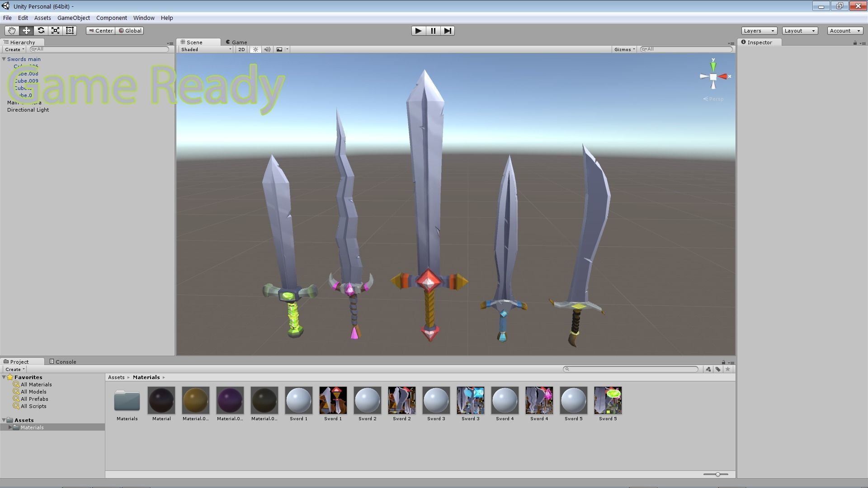Toggle Persp projection label
868x488 pixels.
click(x=713, y=99)
